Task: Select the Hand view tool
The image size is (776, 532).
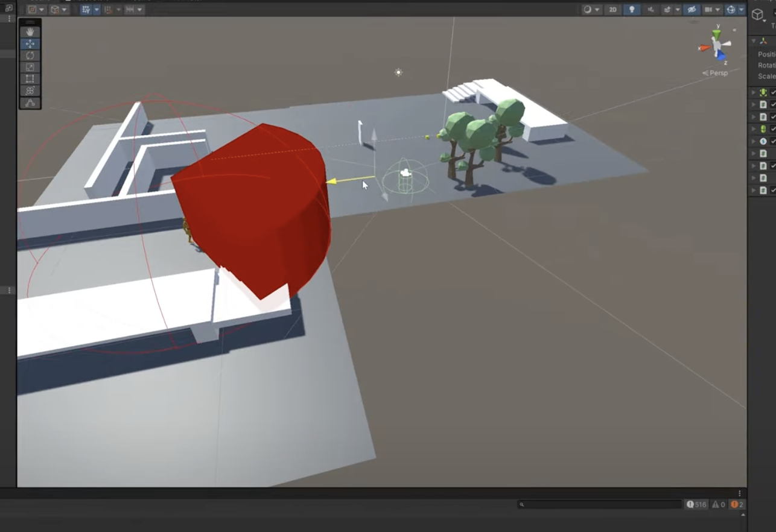Action: point(30,32)
